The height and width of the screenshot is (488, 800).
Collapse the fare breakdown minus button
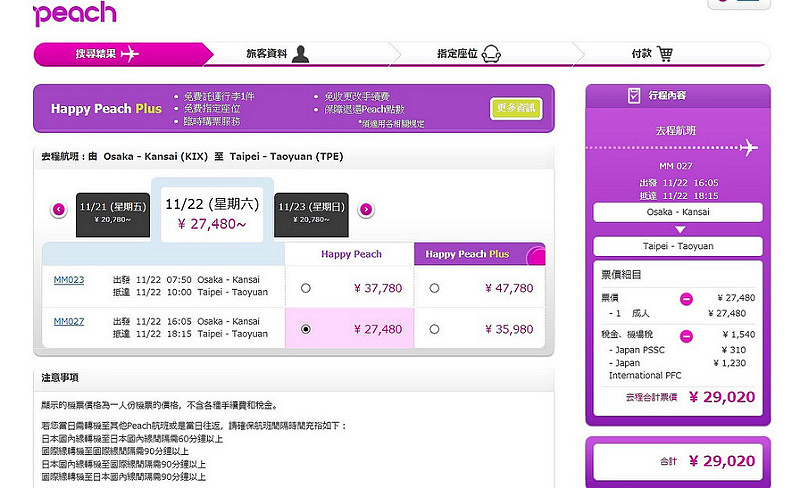pos(686,299)
